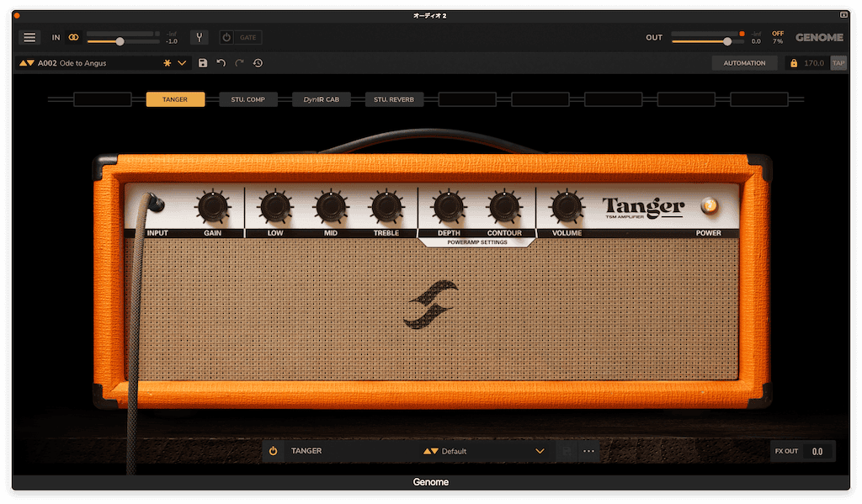
Task: Undo the last change
Action: point(221,63)
